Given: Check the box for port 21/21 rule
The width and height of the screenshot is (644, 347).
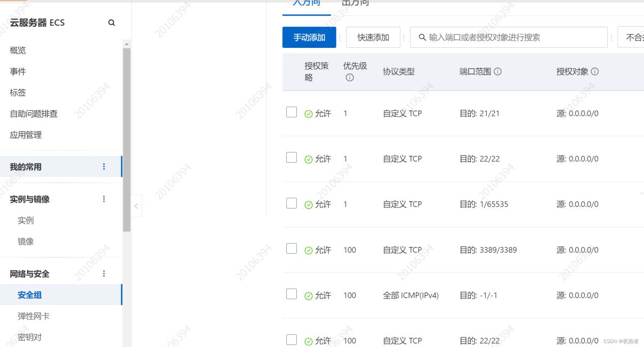Looking at the screenshot, I should click(x=291, y=112).
